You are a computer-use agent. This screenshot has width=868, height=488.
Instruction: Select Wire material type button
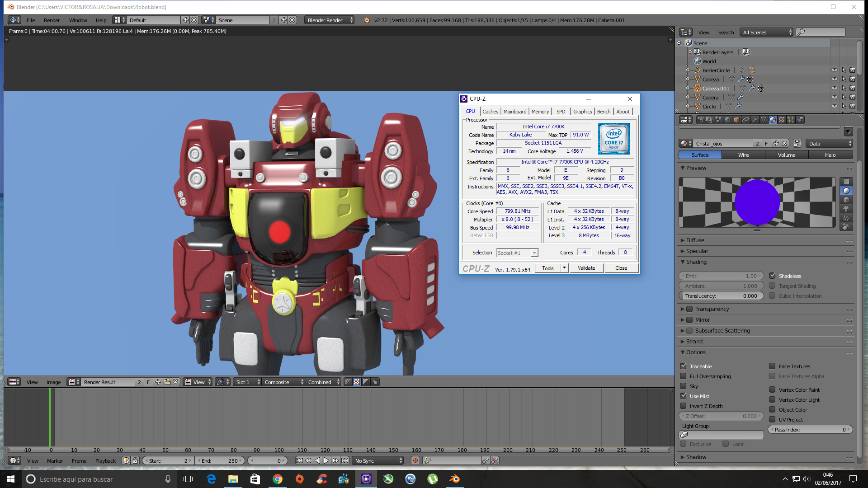click(x=744, y=155)
